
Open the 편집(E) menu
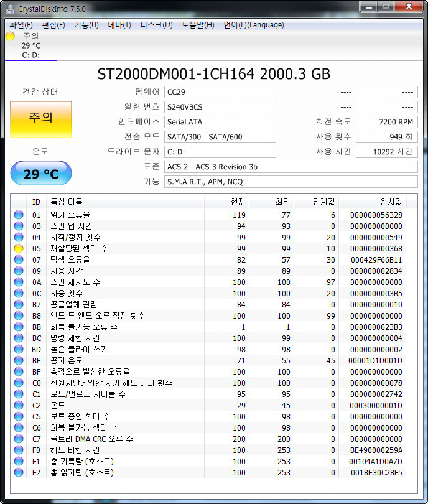pyautogui.click(x=53, y=25)
